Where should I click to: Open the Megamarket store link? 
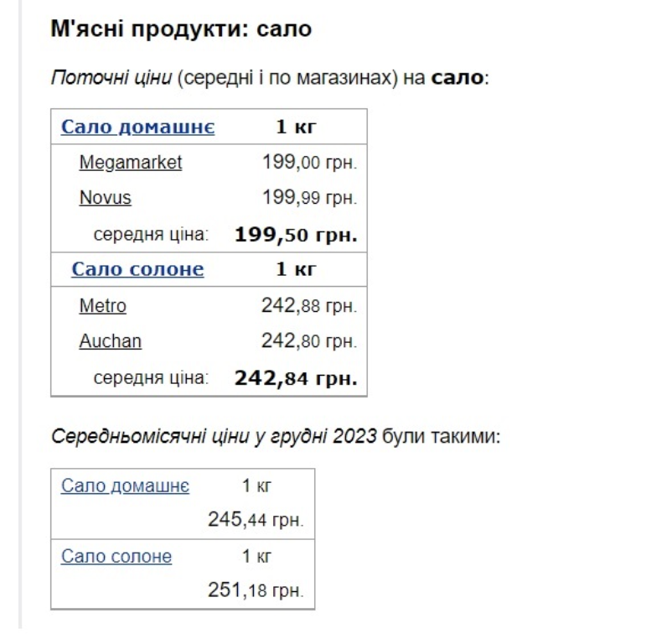(130, 163)
